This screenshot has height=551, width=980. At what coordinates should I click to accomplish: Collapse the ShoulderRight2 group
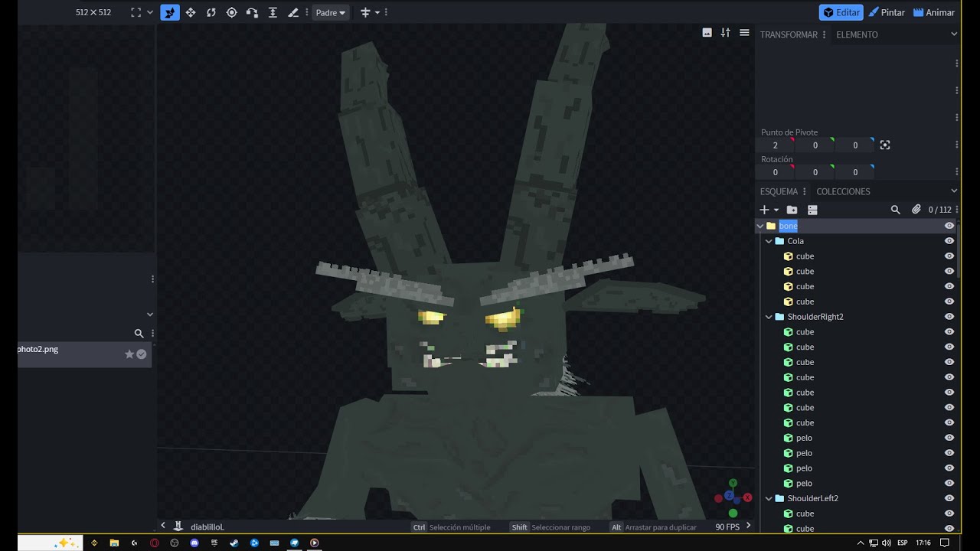[769, 317]
